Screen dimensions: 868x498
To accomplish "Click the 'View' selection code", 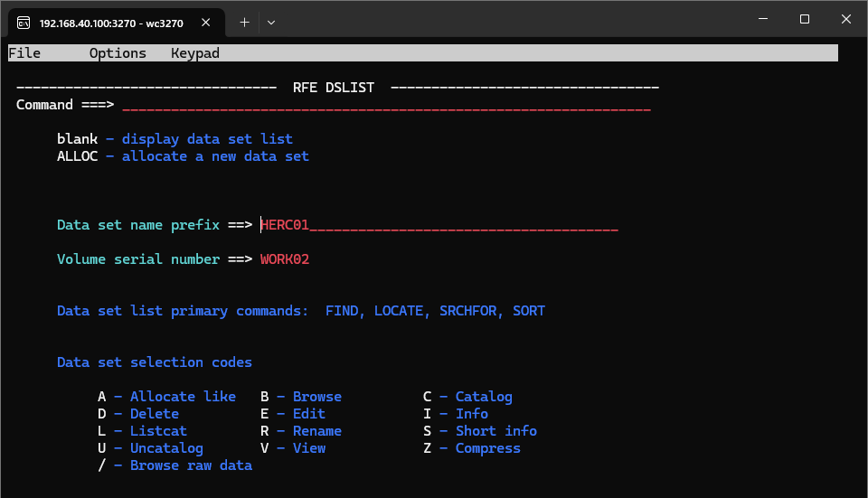I will pos(309,448).
